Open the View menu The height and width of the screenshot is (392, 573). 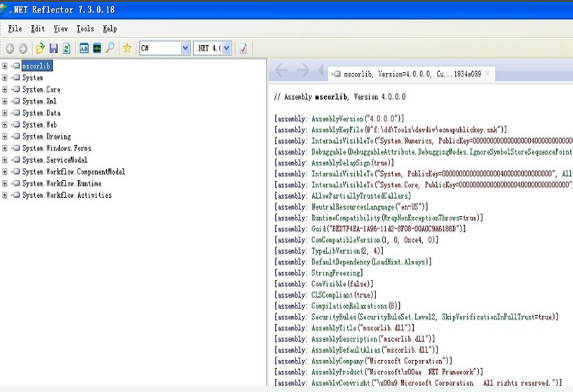pos(61,28)
